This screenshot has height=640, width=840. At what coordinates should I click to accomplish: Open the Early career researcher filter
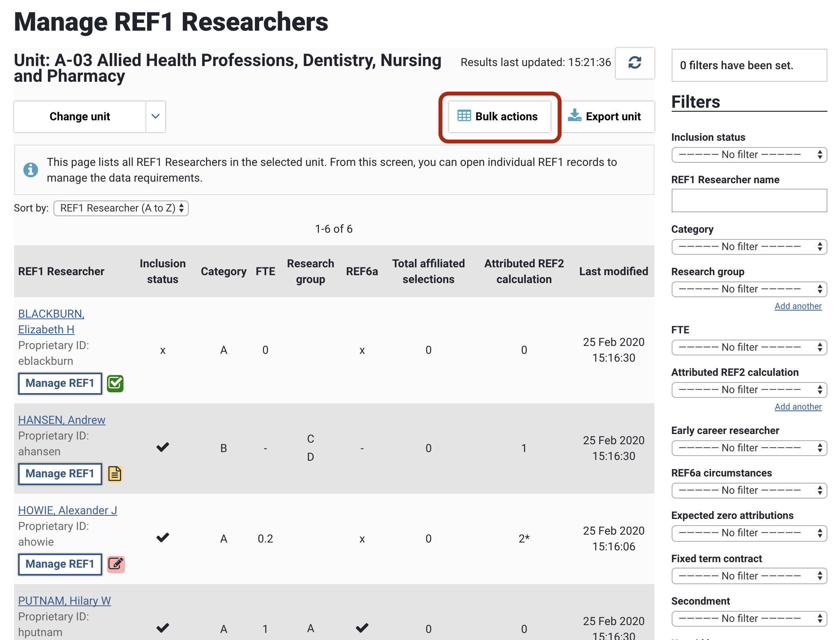tap(749, 448)
